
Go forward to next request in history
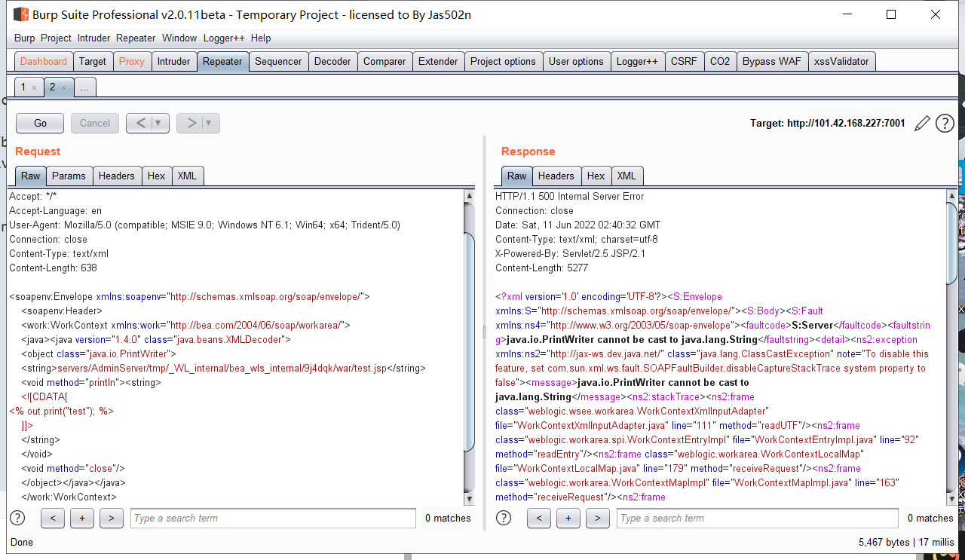click(191, 123)
